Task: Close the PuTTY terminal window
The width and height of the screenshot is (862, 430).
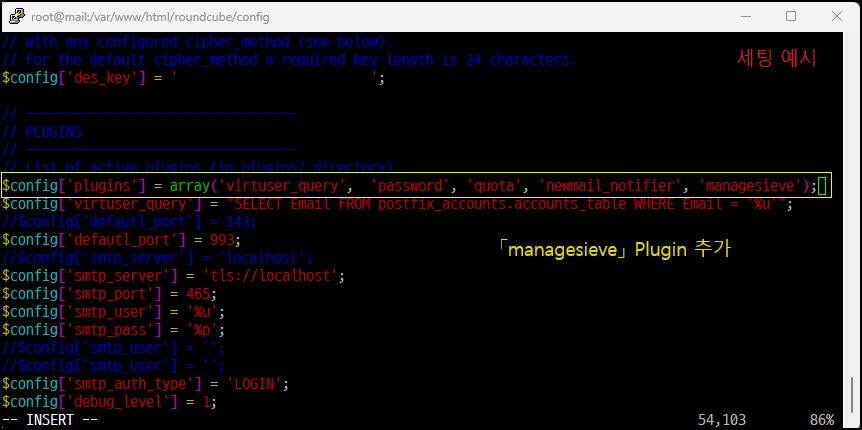Action: click(x=836, y=16)
